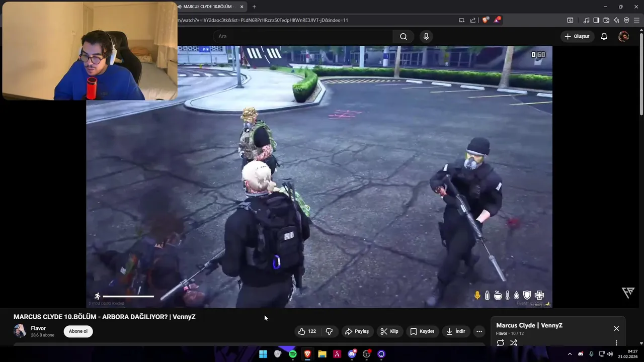
Task: Like the video with 122 likes
Action: pos(307,331)
